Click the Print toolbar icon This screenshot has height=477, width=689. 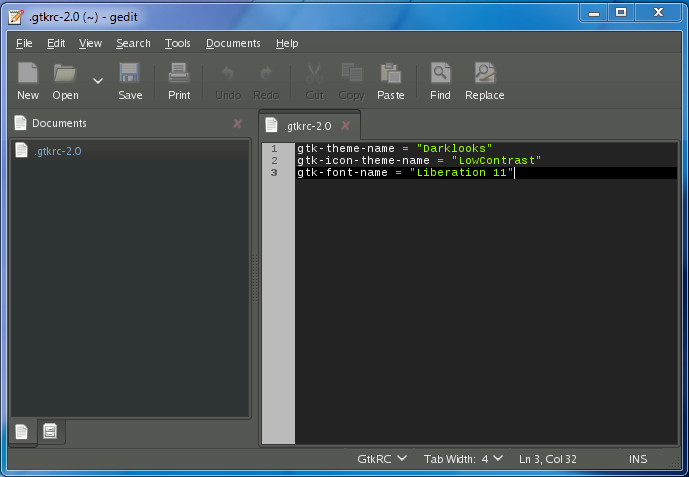179,74
